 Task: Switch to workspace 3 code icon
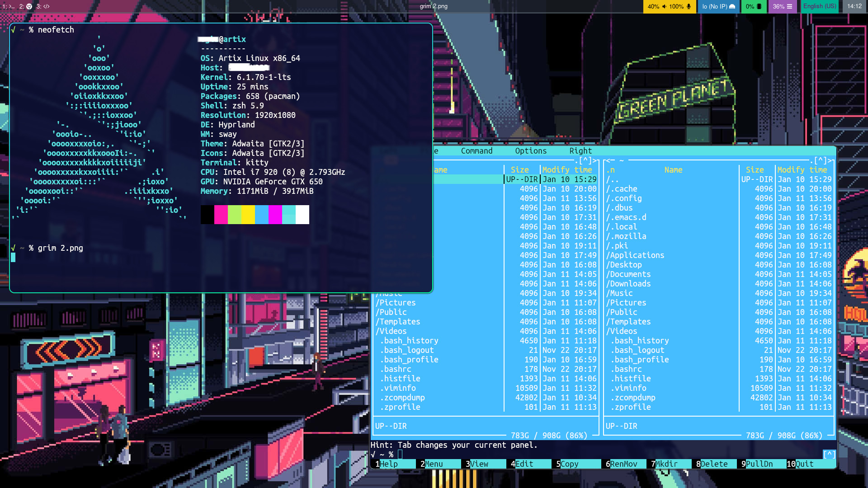46,6
